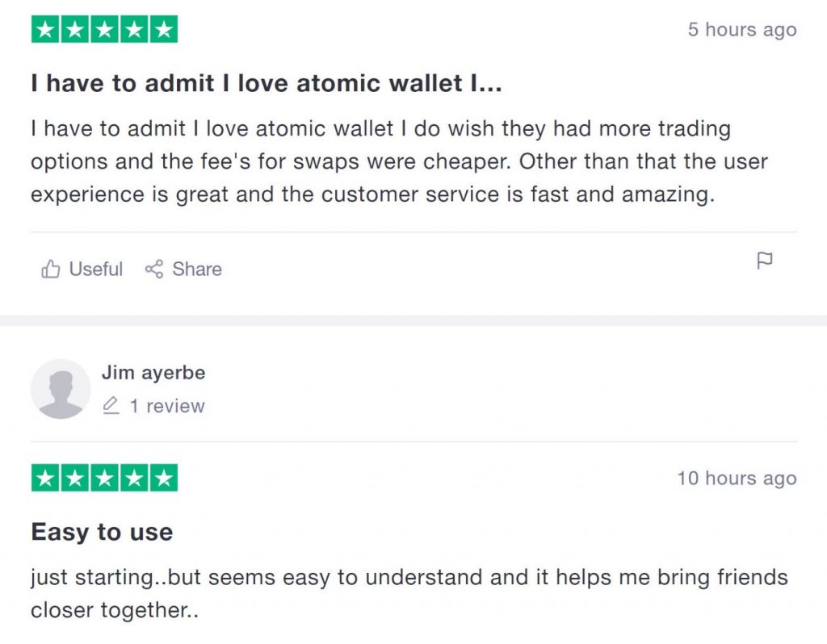This screenshot has width=827, height=644.
Task: Click the last star in Easy to use rating
Action: [164, 478]
